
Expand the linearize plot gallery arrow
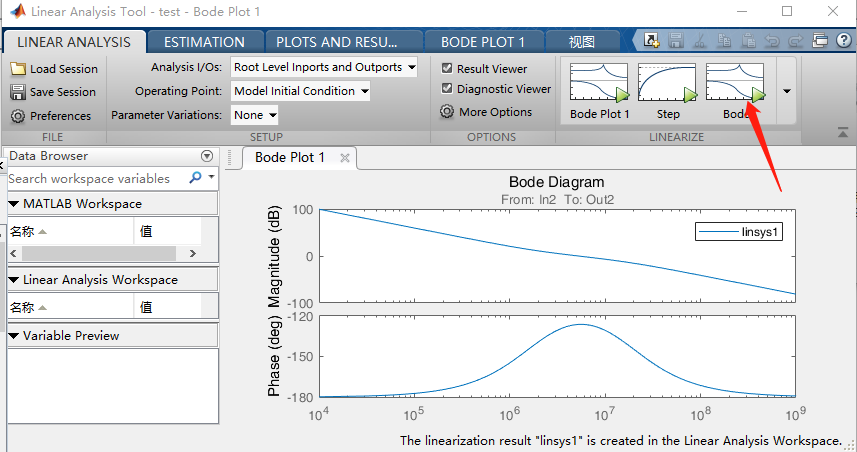(786, 91)
